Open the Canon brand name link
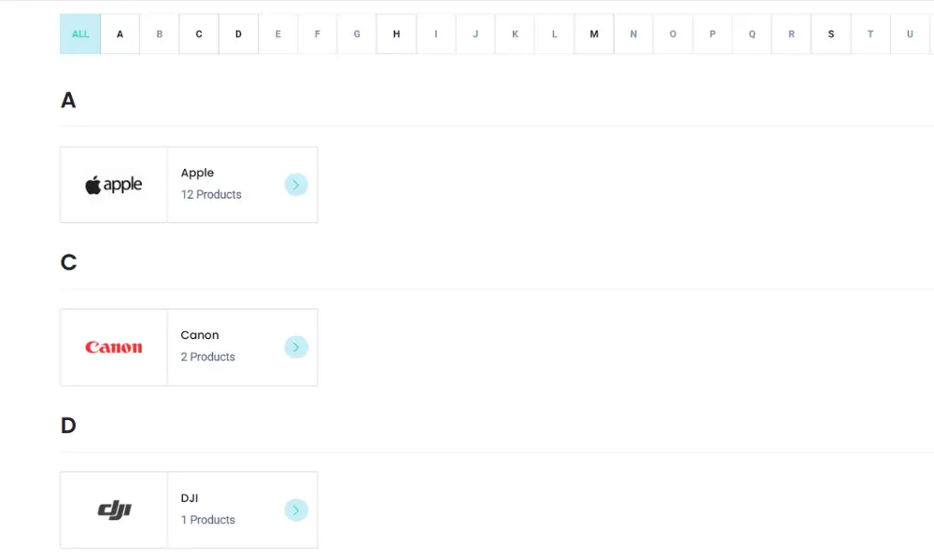 (x=200, y=335)
